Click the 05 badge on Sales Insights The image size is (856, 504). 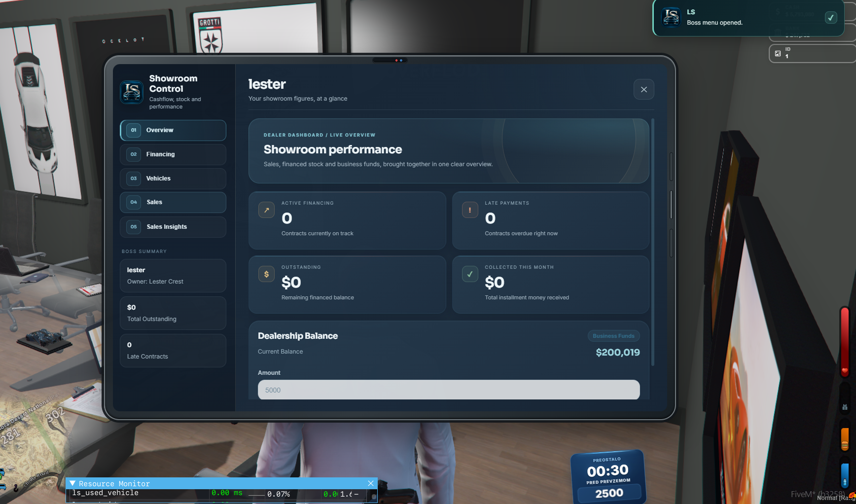pos(134,227)
